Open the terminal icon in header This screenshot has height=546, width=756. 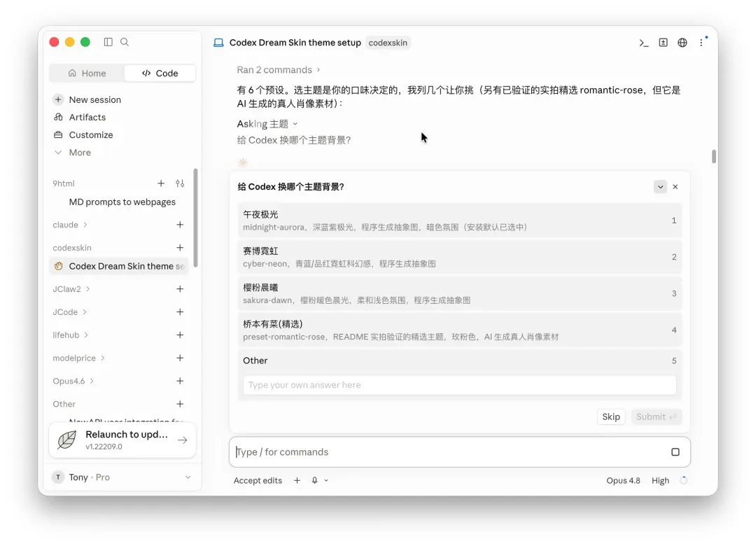coord(644,43)
